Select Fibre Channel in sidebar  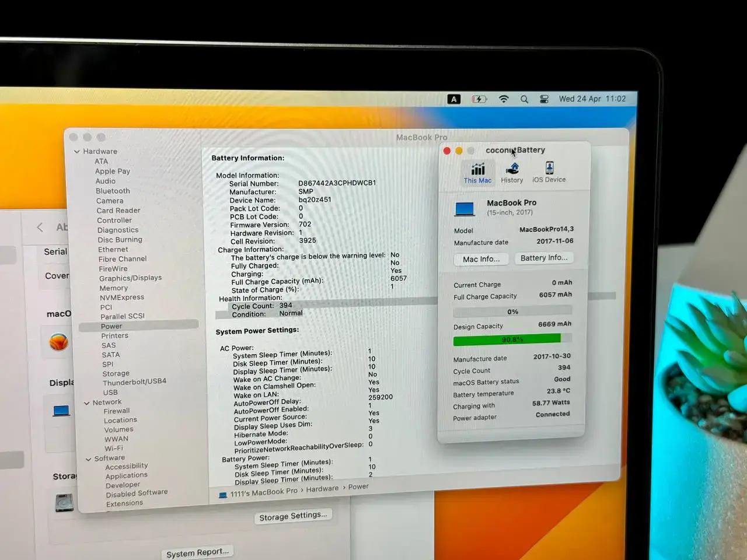[x=123, y=259]
